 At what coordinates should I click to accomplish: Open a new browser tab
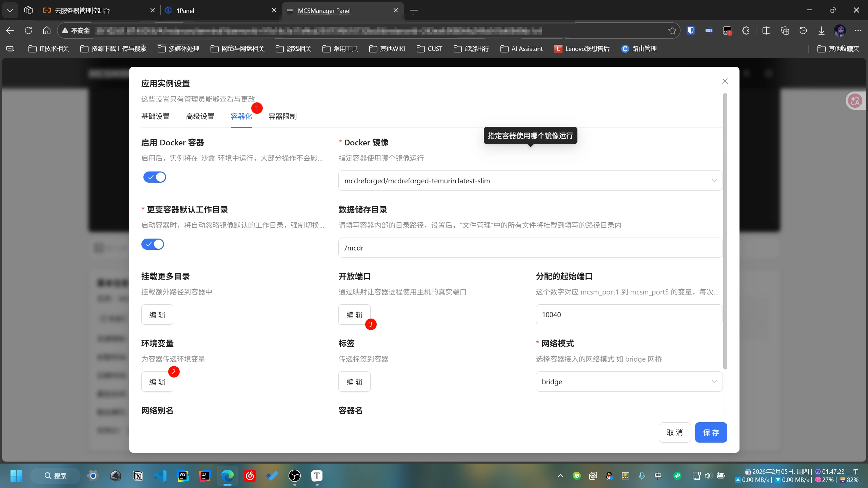pyautogui.click(x=414, y=10)
